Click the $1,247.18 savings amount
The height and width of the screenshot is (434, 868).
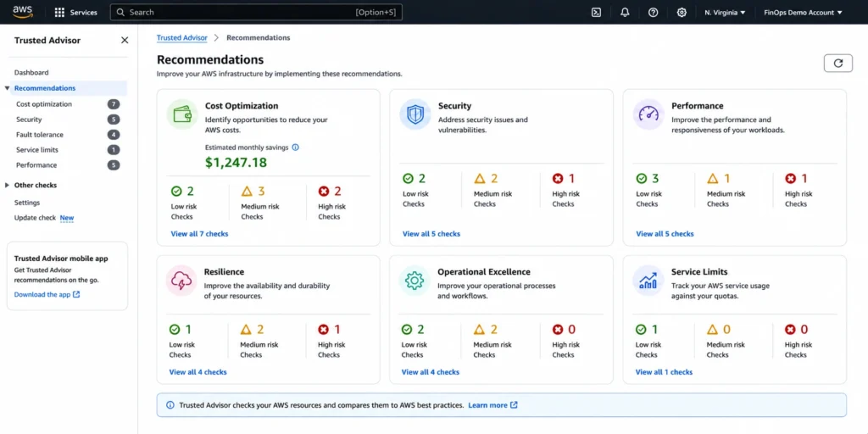(236, 162)
